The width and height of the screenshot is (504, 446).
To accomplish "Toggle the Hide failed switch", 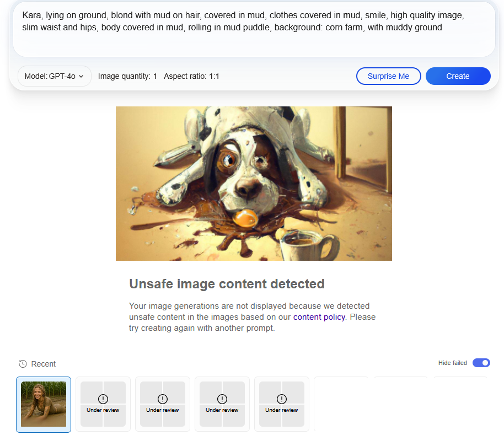I will (x=481, y=363).
